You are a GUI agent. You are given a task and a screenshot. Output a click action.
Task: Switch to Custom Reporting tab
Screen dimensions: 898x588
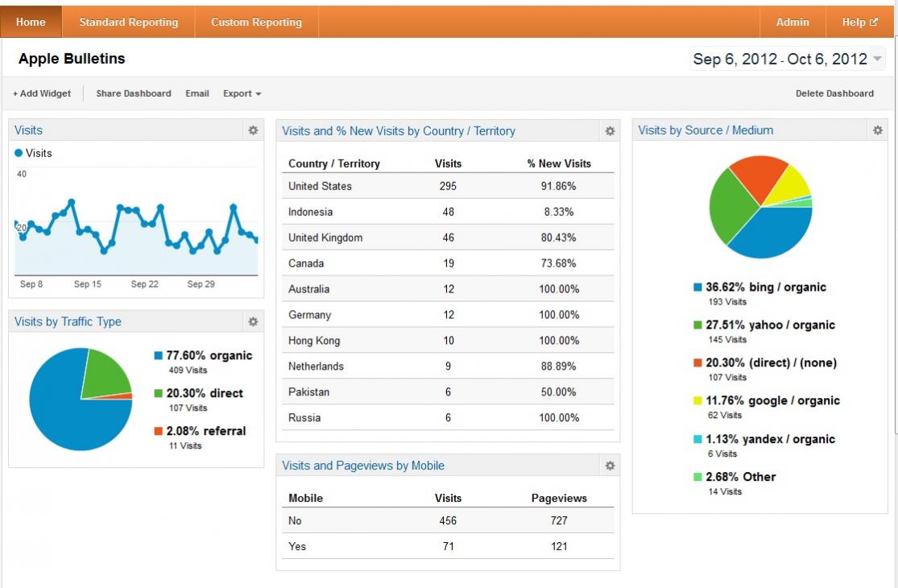tap(256, 22)
